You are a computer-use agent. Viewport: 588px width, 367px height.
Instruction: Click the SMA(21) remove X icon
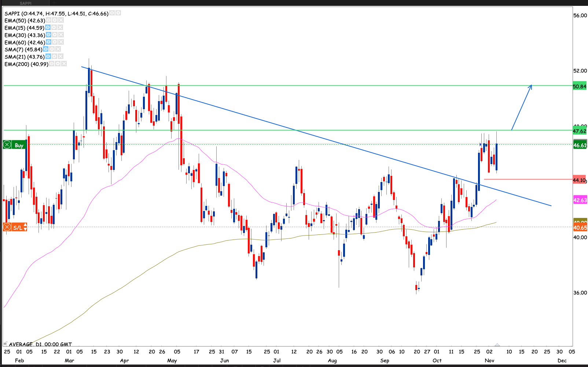[61, 56]
